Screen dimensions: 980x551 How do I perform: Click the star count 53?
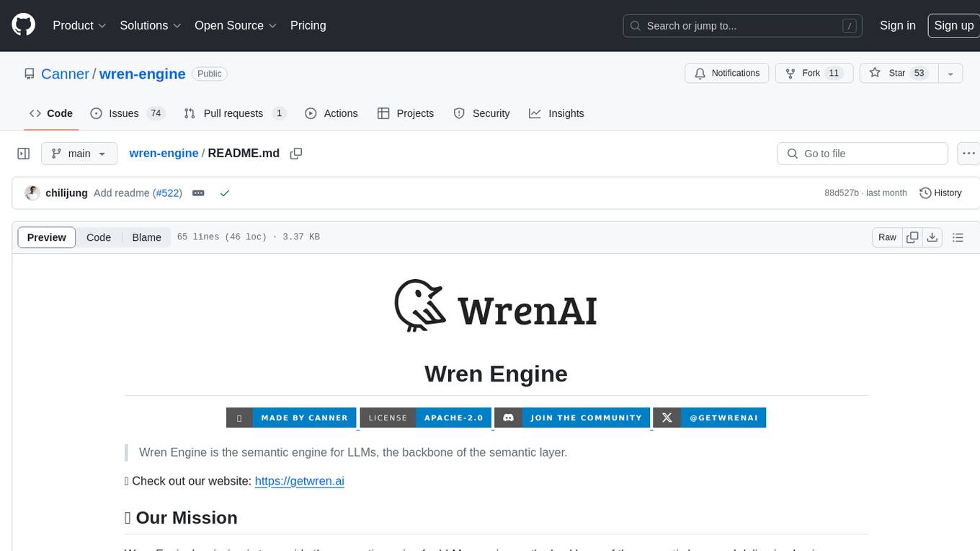coord(919,73)
